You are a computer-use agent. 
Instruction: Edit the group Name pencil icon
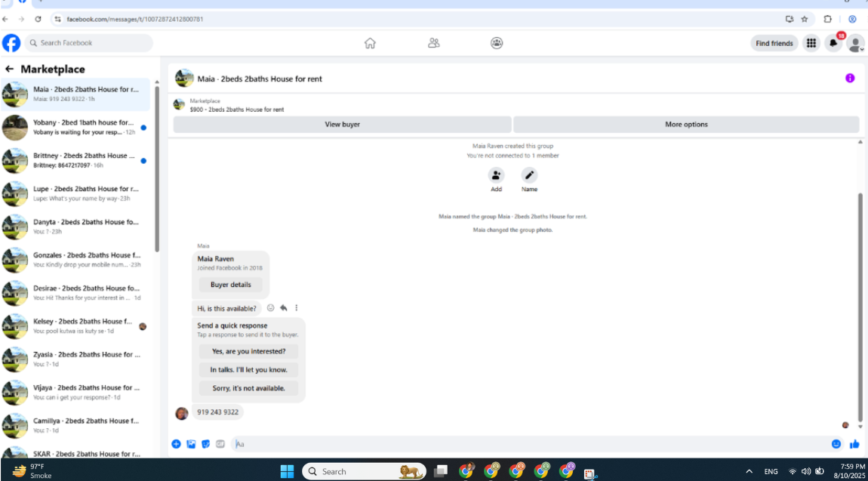pos(529,175)
